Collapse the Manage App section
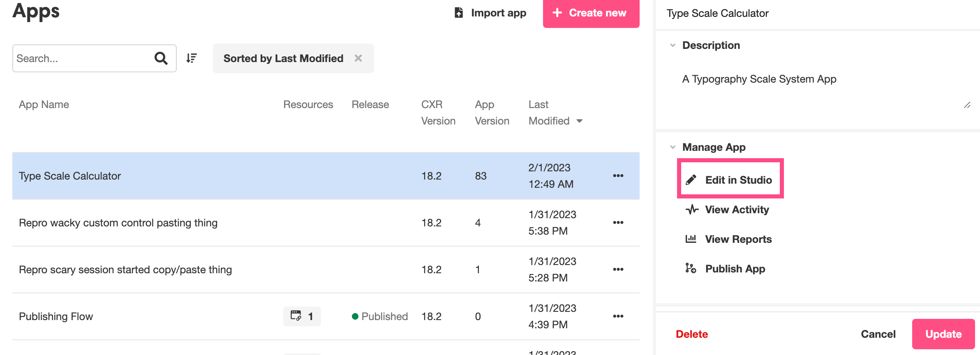The height and width of the screenshot is (355, 980). 673,147
